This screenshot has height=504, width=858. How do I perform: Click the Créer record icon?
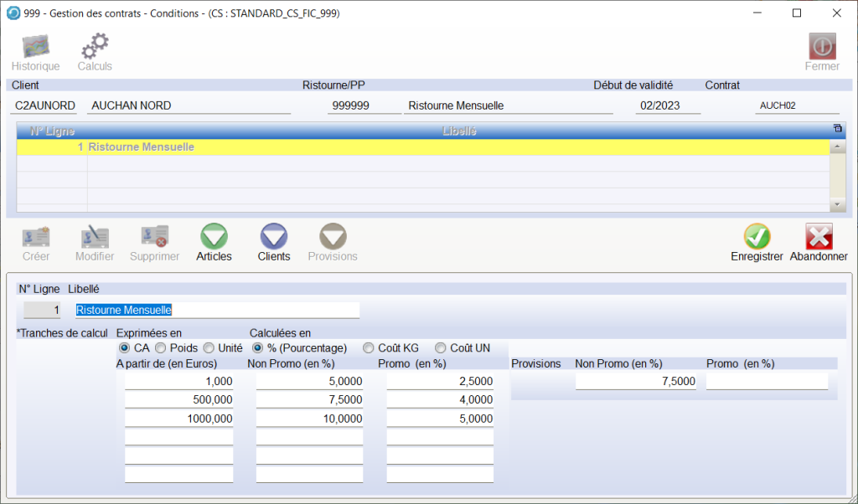point(36,237)
